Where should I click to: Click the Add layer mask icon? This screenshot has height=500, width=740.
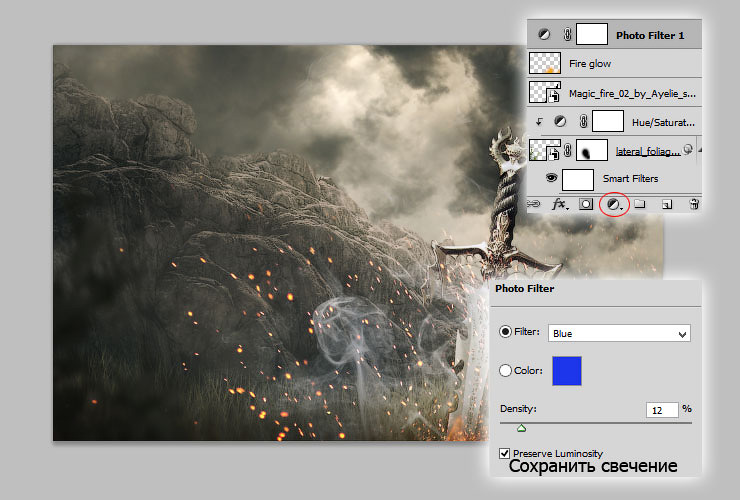coord(586,204)
